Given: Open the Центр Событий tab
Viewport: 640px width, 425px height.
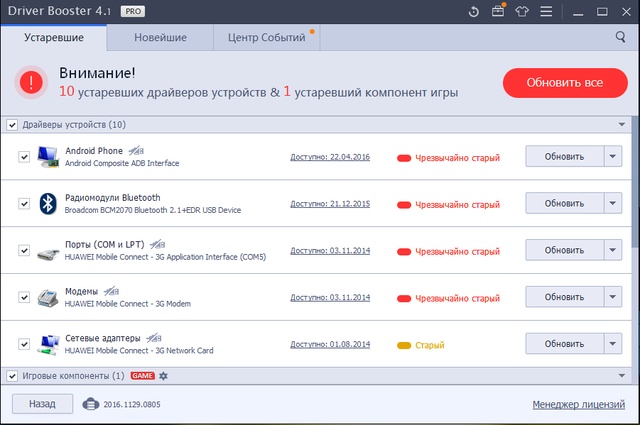Looking at the screenshot, I should pyautogui.click(x=267, y=38).
